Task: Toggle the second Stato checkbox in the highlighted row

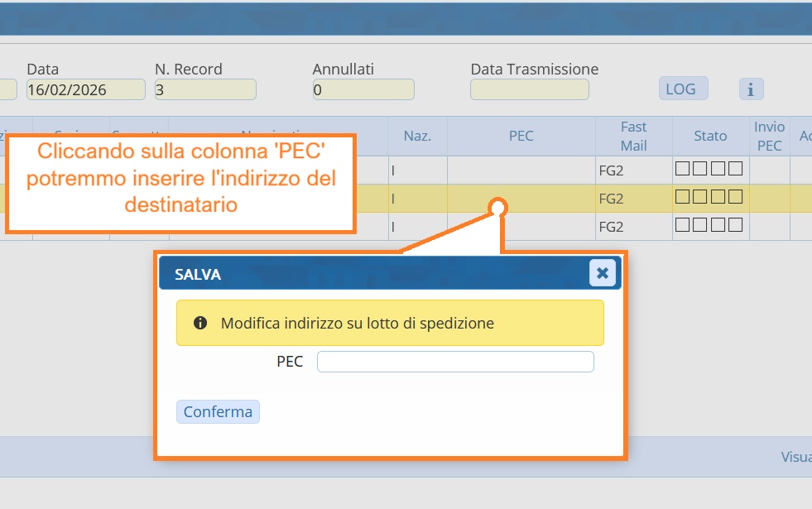Action: (x=700, y=198)
